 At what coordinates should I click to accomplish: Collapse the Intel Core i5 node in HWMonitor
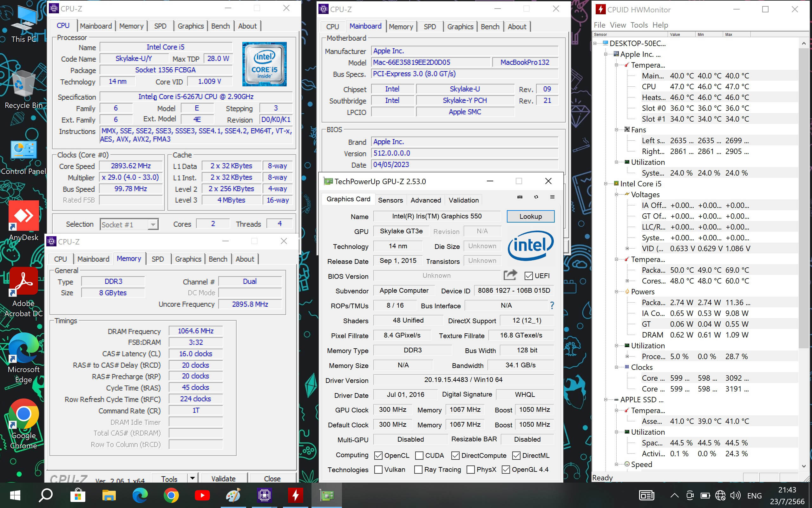606,184
